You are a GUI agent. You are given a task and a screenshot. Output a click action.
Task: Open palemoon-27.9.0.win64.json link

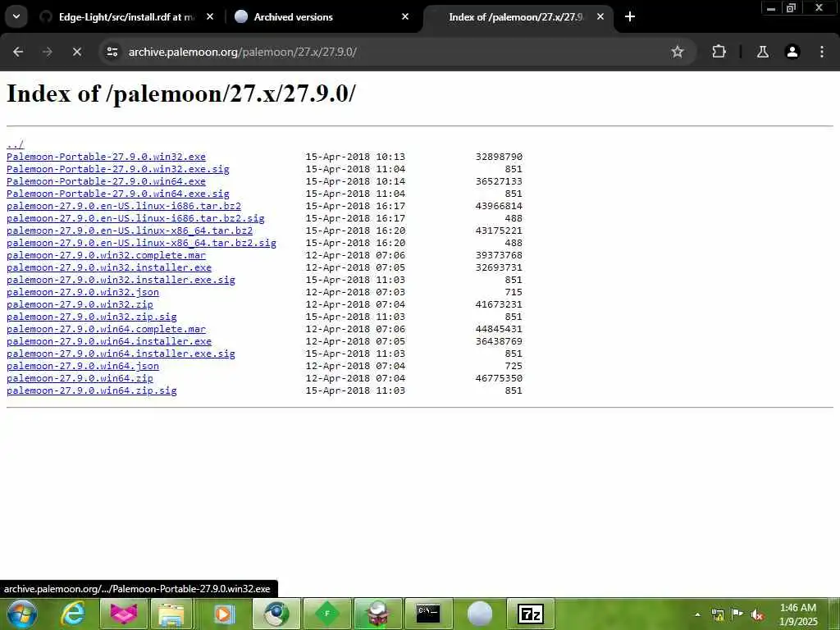[x=83, y=367]
